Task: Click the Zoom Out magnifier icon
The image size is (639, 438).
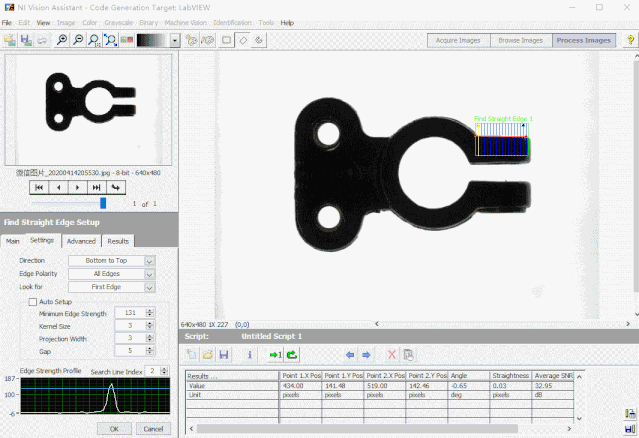Action: click(78, 40)
